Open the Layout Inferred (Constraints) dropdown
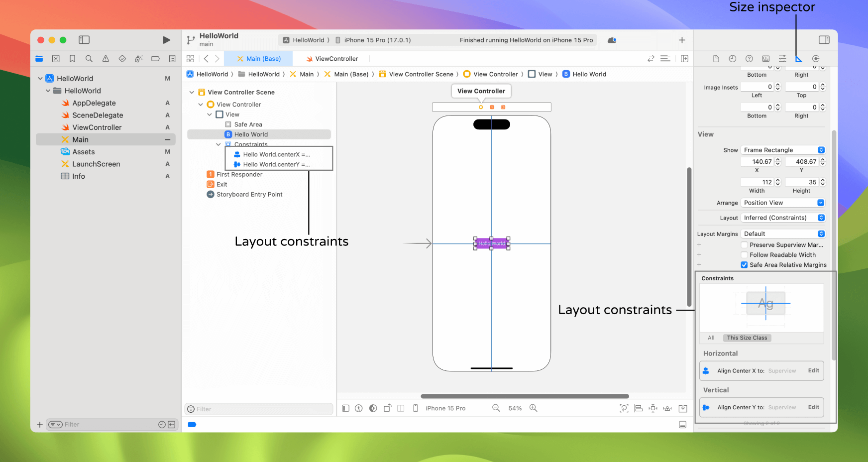The image size is (868, 462). (783, 218)
